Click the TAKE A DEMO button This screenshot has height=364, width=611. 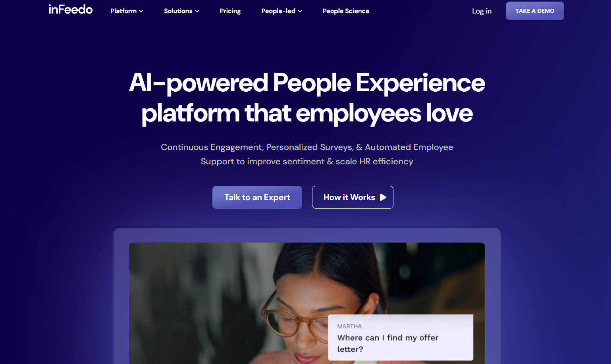[x=535, y=11]
